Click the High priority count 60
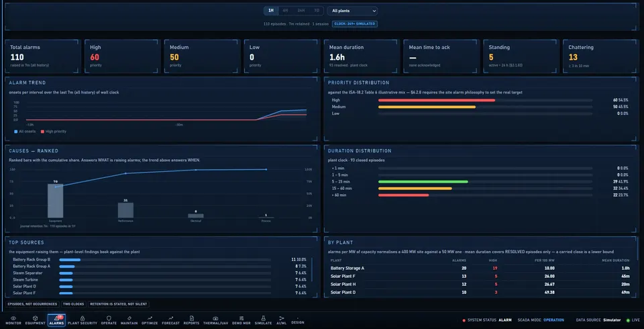Screen dimensions: 644x329 point(95,58)
